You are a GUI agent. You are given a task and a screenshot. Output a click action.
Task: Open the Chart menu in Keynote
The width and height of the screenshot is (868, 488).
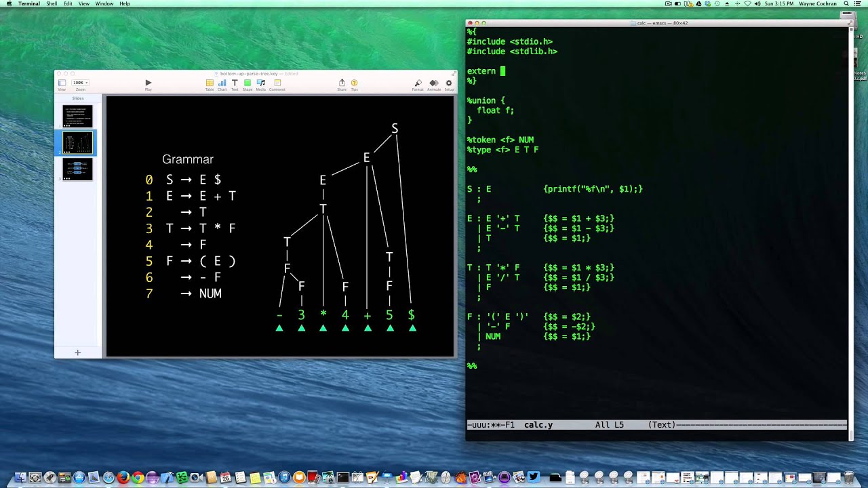[222, 84]
